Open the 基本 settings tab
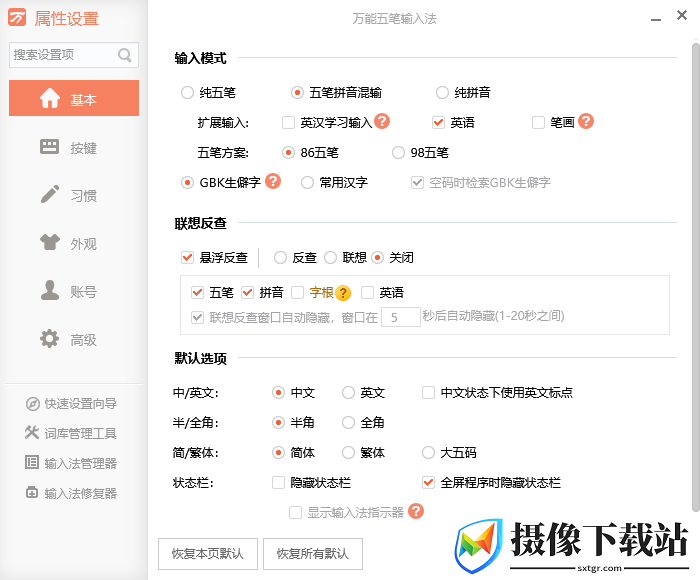 74,98
